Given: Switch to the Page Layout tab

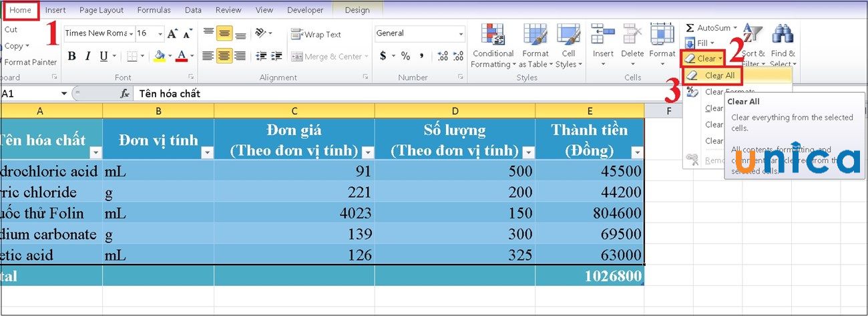Looking at the screenshot, I should (101, 10).
